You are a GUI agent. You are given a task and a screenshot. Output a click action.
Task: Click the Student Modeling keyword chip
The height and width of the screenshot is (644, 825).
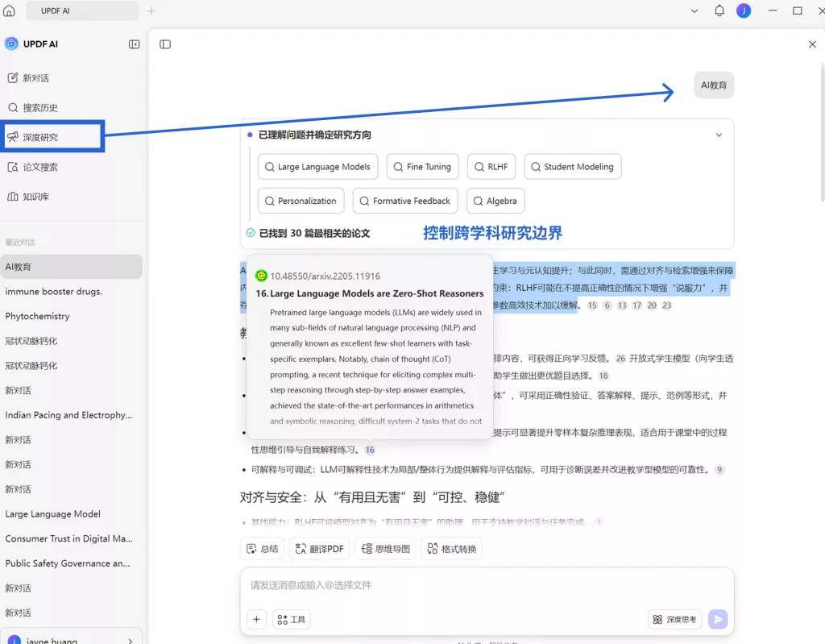pos(573,166)
